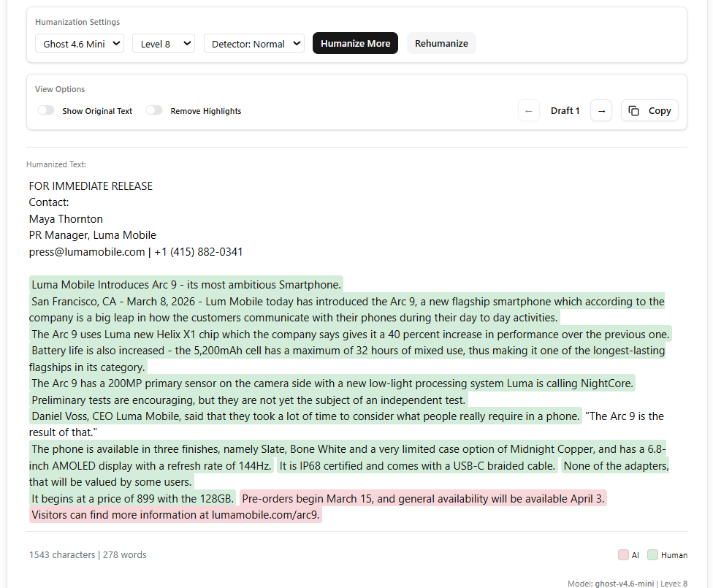The width and height of the screenshot is (713, 588).
Task: Turn on Remove Highlights
Action: [x=154, y=110]
